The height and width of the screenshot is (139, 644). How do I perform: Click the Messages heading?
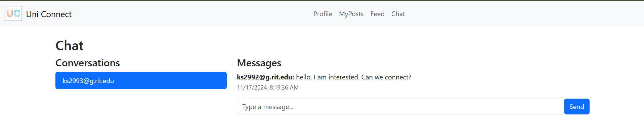click(x=259, y=63)
